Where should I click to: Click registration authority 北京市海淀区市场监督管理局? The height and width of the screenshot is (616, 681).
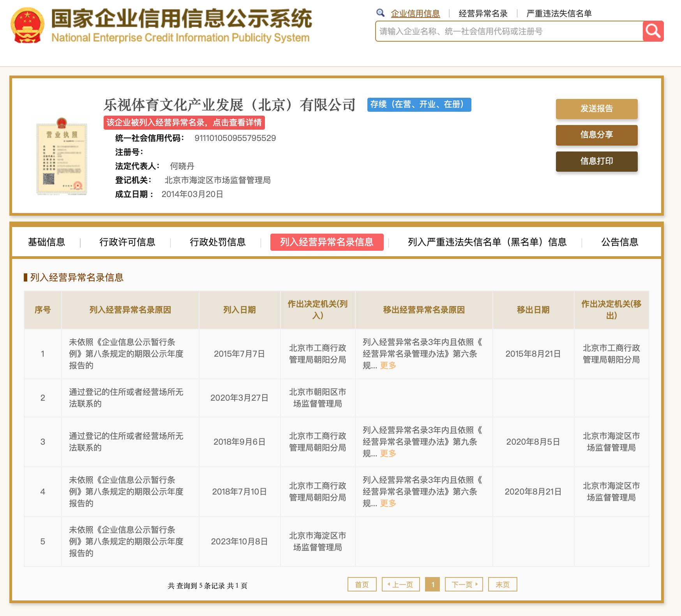tap(217, 180)
